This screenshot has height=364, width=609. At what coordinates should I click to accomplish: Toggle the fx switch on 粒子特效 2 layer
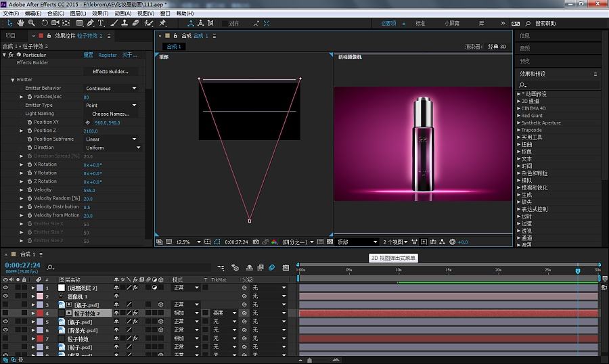point(135,313)
